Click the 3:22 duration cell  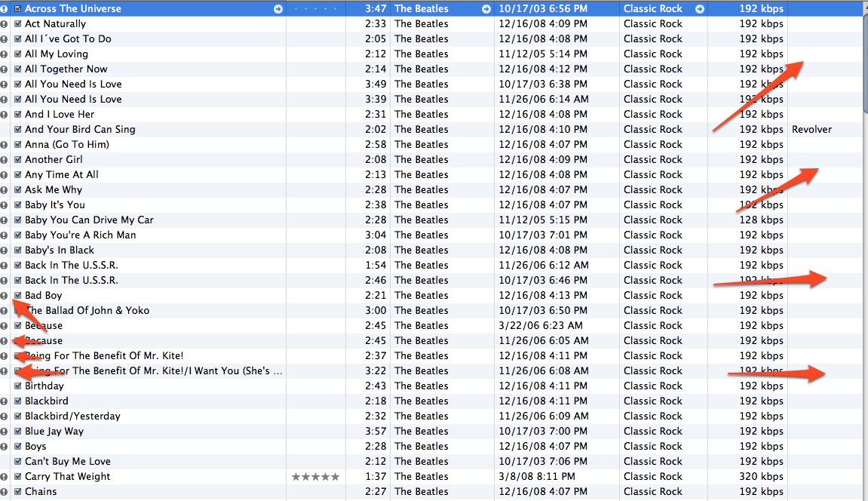pos(376,371)
